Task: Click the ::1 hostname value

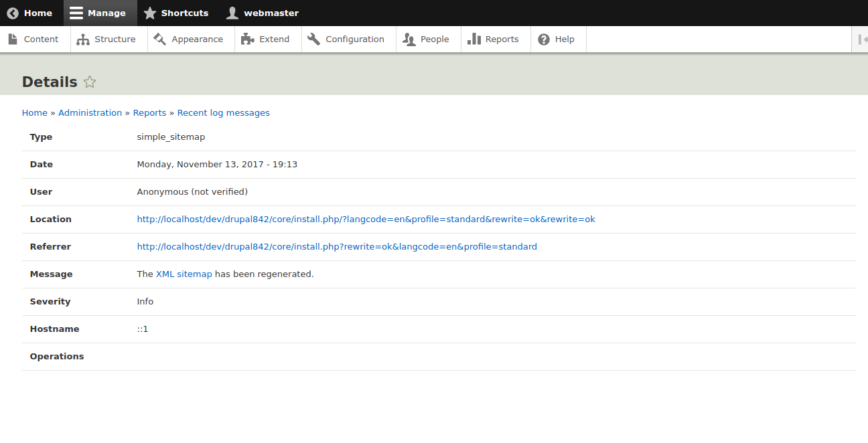Action: (143, 329)
